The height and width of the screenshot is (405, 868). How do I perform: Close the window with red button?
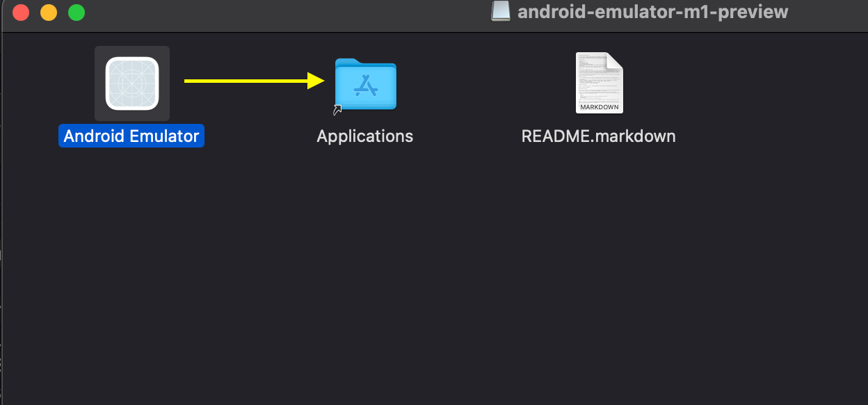[21, 13]
